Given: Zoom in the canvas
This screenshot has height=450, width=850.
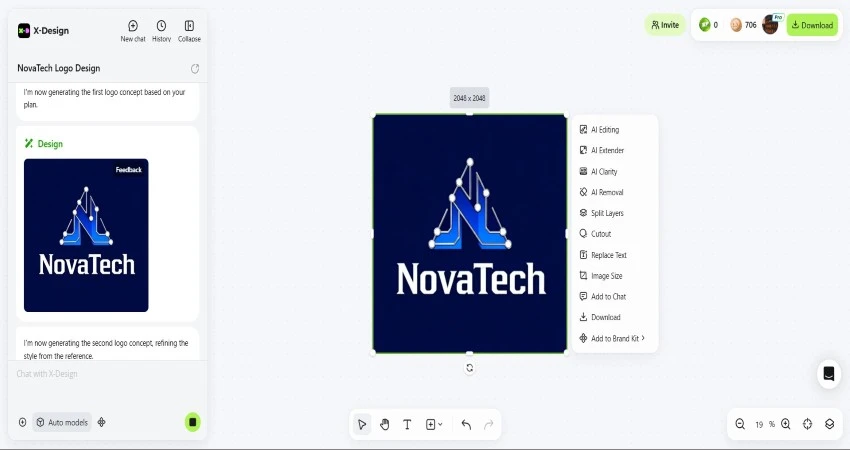Looking at the screenshot, I should 785,424.
